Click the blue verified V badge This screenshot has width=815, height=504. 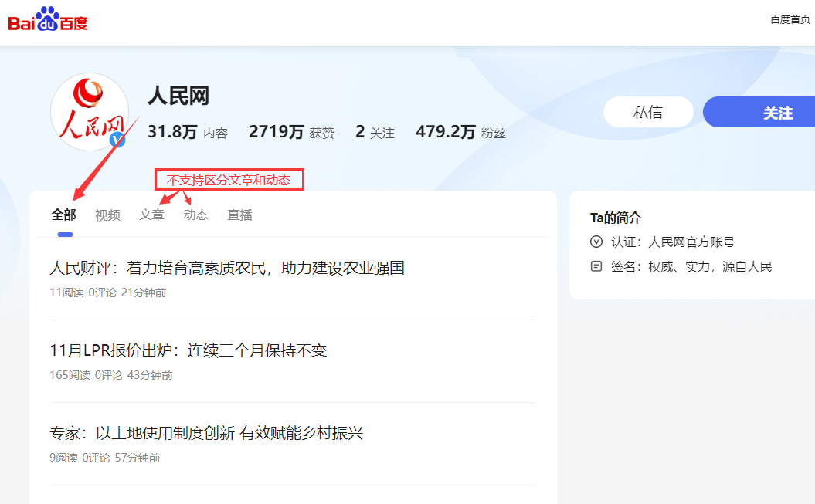(x=117, y=139)
